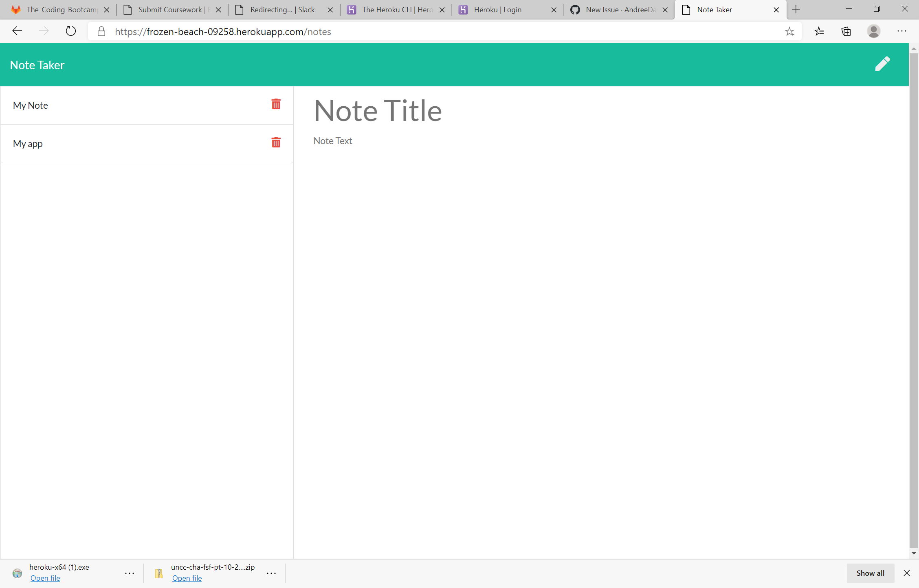
Task: Click the browser refresh icon
Action: [x=70, y=31]
